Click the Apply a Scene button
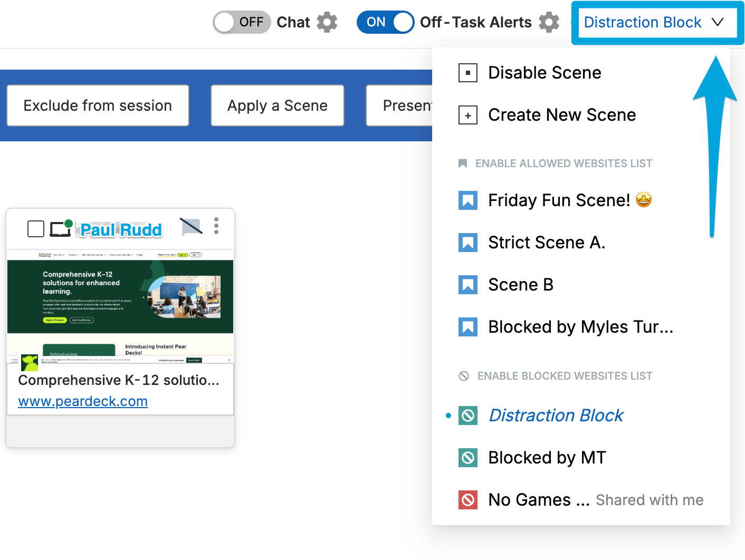This screenshot has height=560, width=745. click(278, 105)
